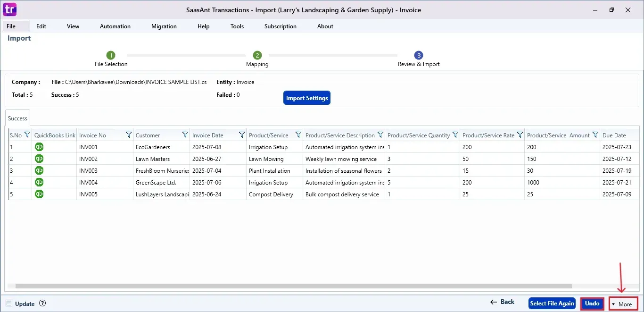This screenshot has height=312, width=644.
Task: Filter the Product/Service Description column
Action: click(380, 135)
